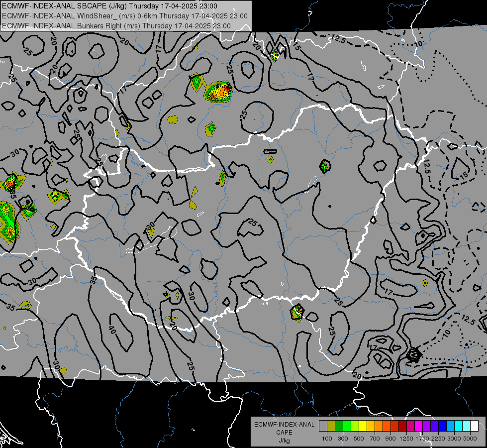Click the J/kg unit label in legend
The width and height of the screenshot is (487, 448).
click(284, 441)
